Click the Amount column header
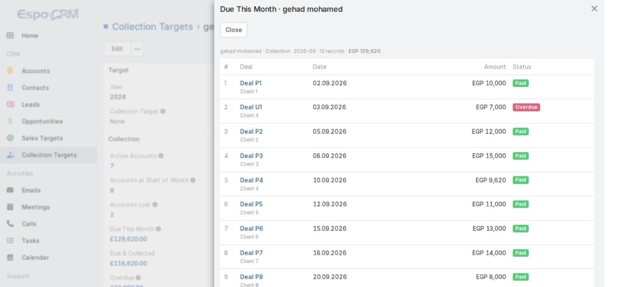 point(495,67)
